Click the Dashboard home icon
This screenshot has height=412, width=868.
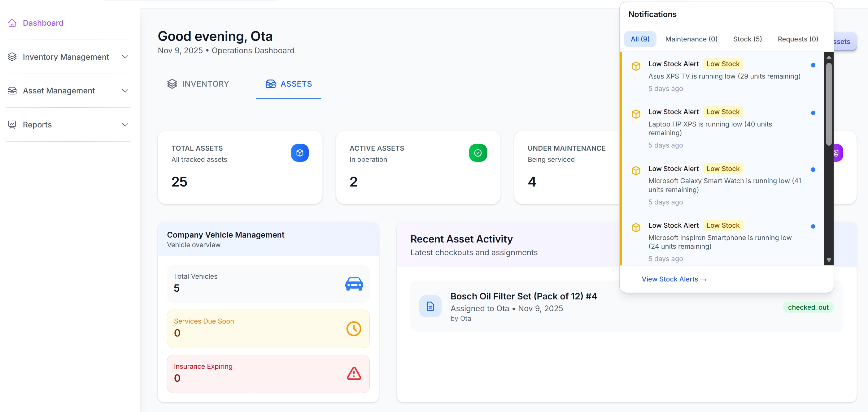[12, 23]
